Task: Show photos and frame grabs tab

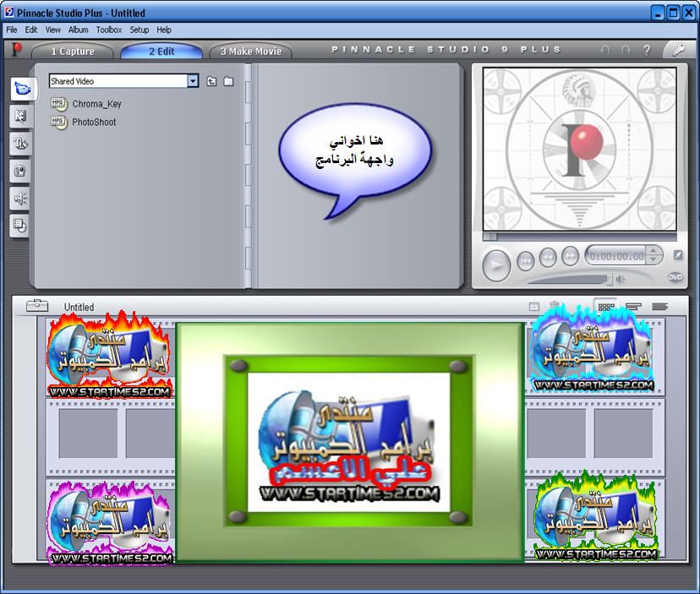Action: point(20,171)
